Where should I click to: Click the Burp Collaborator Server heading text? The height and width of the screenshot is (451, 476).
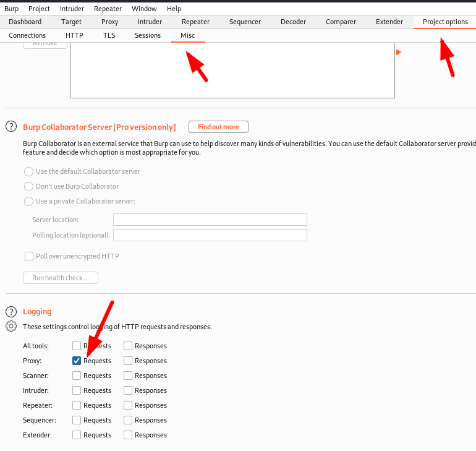[100, 127]
